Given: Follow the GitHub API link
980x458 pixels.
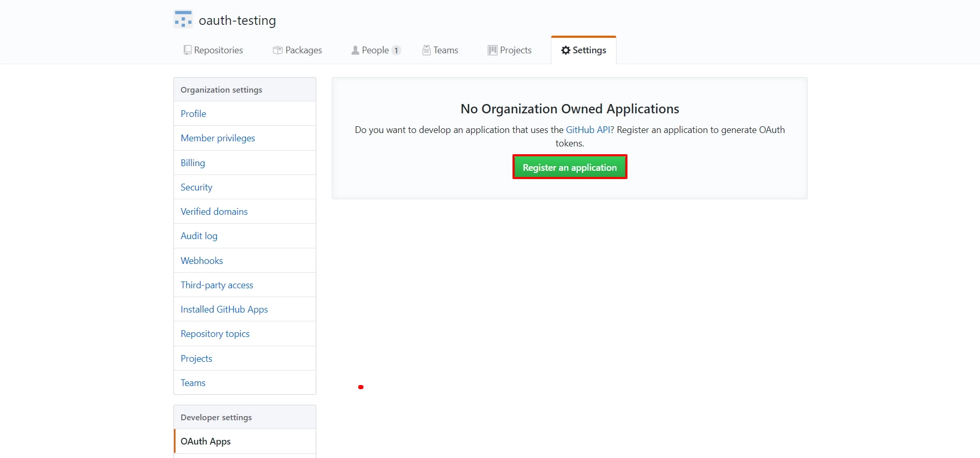Looking at the screenshot, I should click(x=588, y=130).
